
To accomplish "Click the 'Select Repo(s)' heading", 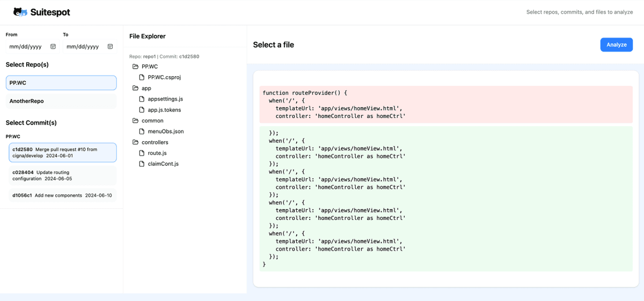I will 27,64.
